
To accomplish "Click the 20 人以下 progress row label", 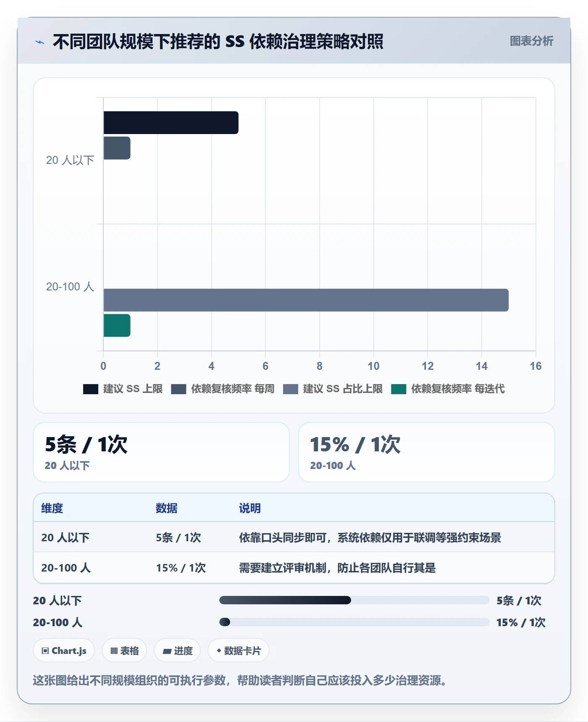I will pos(58,601).
